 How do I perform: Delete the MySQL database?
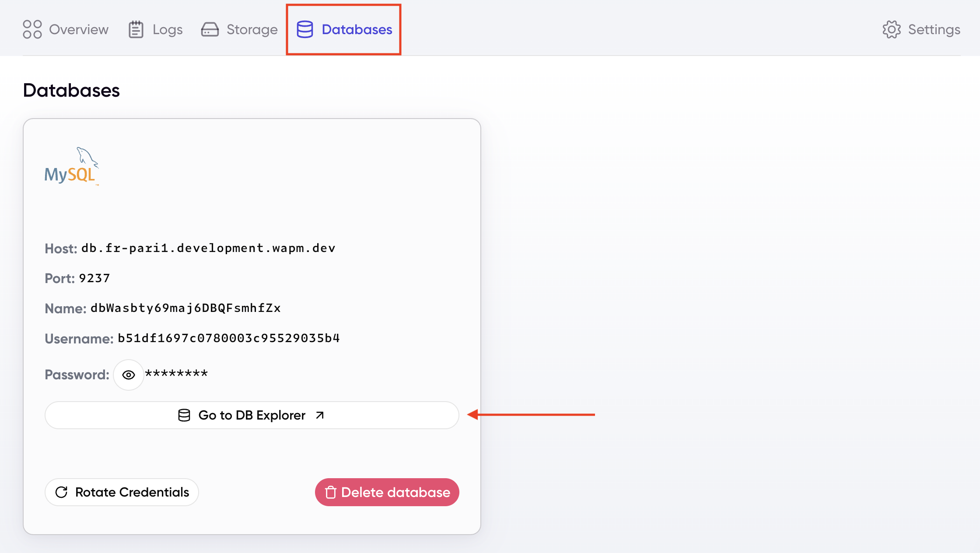[x=387, y=492]
